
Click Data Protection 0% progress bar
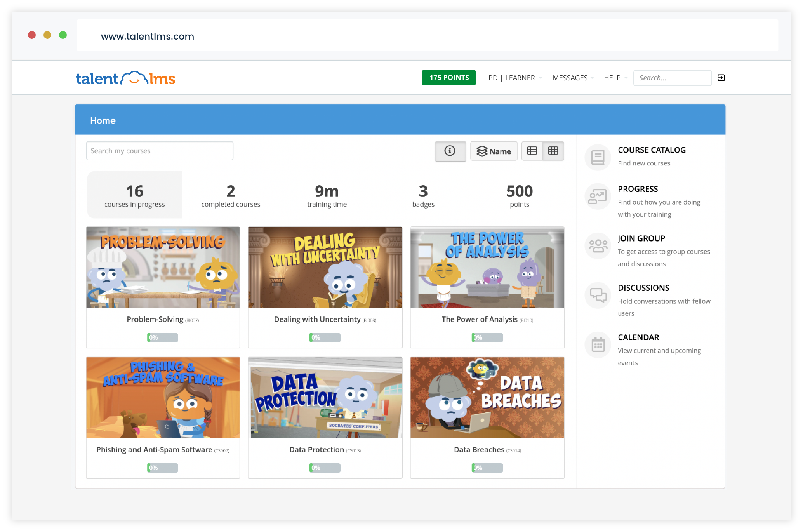coord(325,468)
